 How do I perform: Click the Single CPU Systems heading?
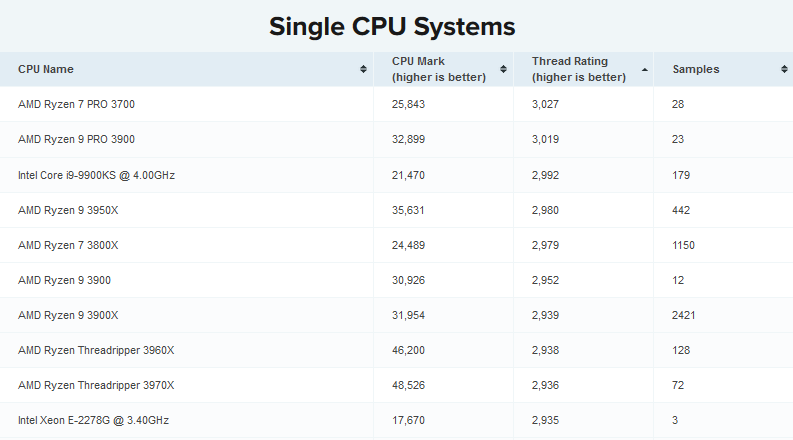pyautogui.click(x=392, y=26)
